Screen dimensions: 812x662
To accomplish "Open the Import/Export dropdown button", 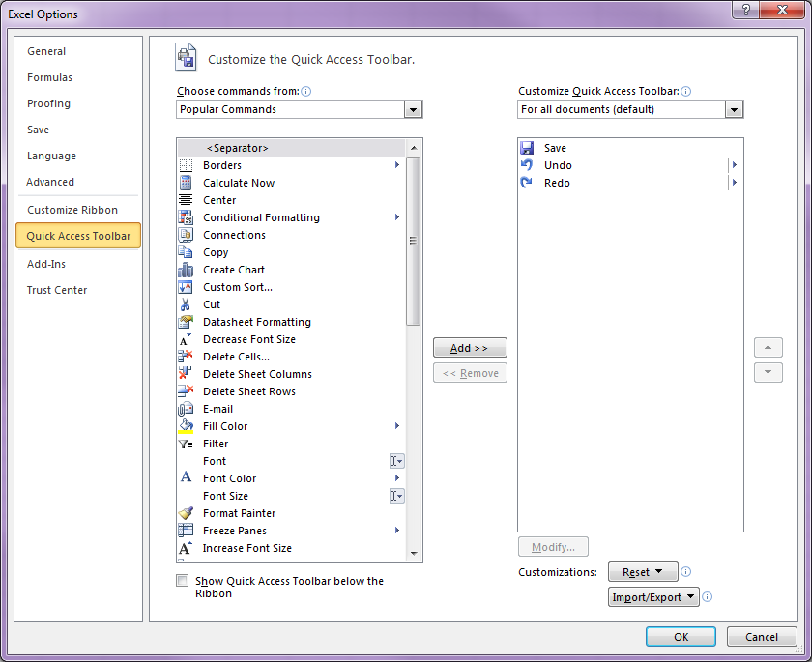I will point(653,597).
